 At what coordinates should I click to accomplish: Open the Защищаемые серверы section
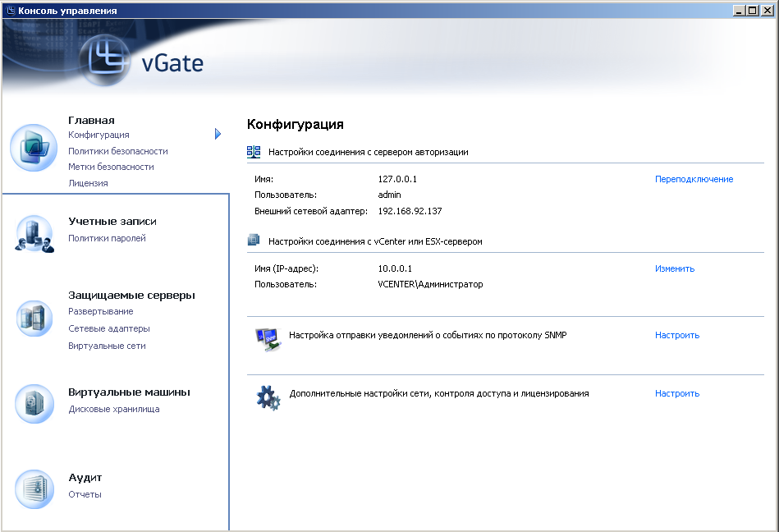[x=131, y=295]
